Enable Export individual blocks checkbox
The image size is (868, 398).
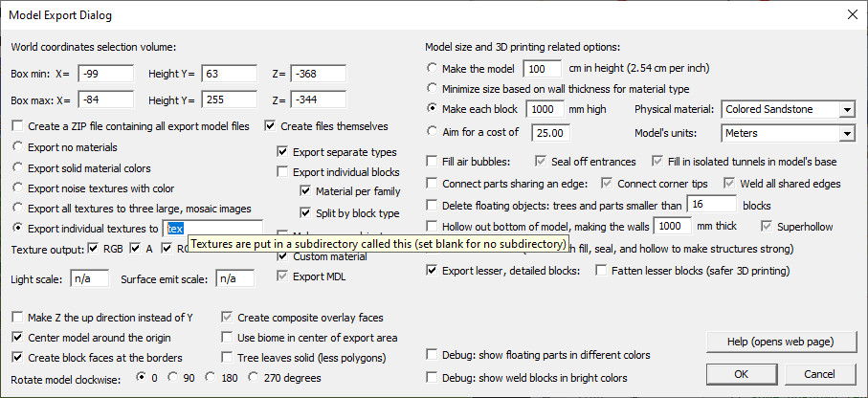282,172
